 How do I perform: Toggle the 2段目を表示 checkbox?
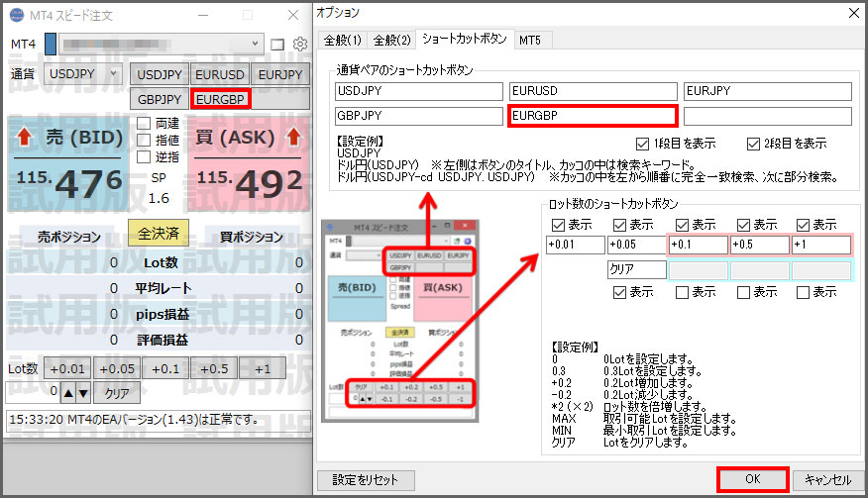(753, 144)
